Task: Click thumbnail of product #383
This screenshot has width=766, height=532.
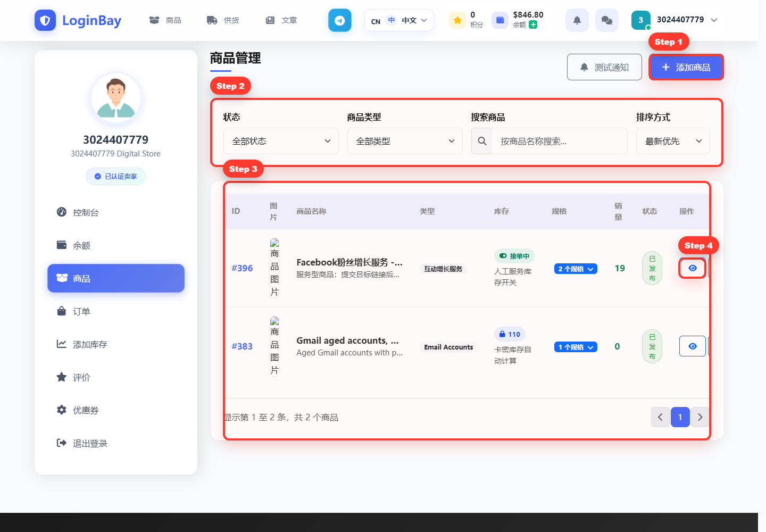Action: [274, 346]
